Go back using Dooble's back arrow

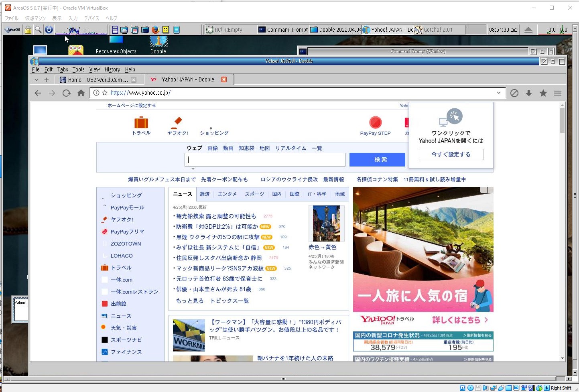click(x=38, y=93)
